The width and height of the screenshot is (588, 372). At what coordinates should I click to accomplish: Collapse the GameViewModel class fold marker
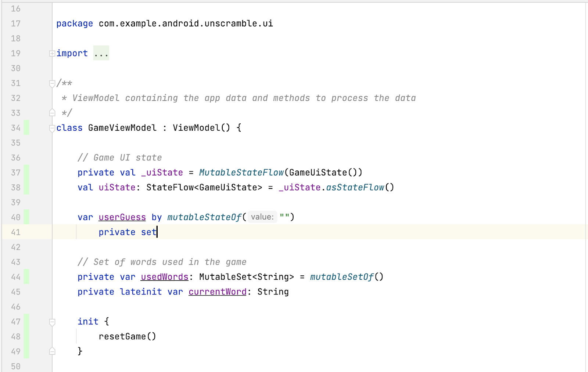coord(52,128)
